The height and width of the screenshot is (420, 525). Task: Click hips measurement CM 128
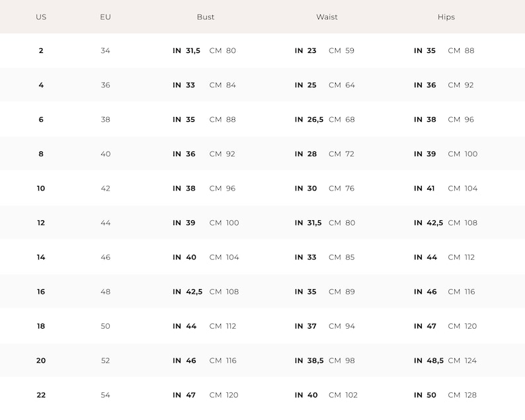click(x=462, y=396)
